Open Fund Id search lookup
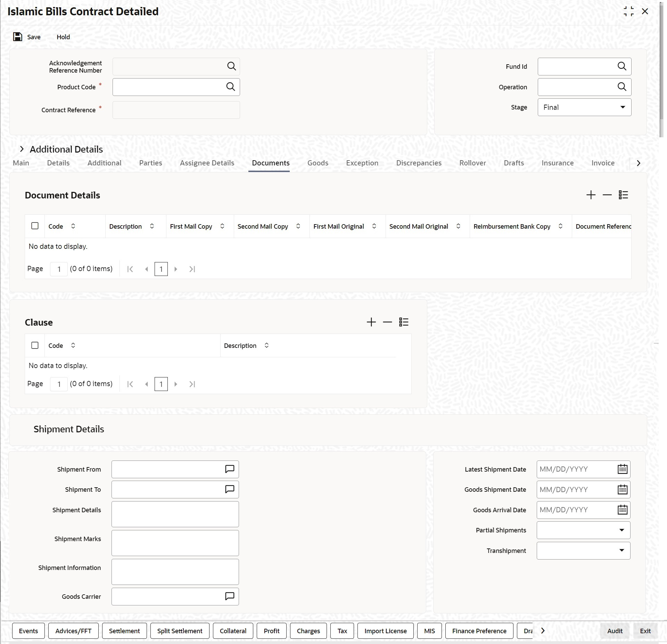Screen dimensions: 667x644 pos(622,66)
